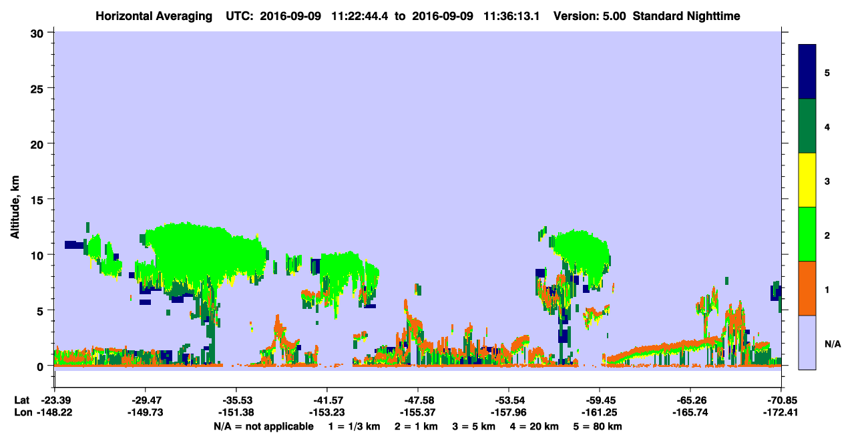
Task: Click the 'Lon' row label
Action: pos(22,413)
